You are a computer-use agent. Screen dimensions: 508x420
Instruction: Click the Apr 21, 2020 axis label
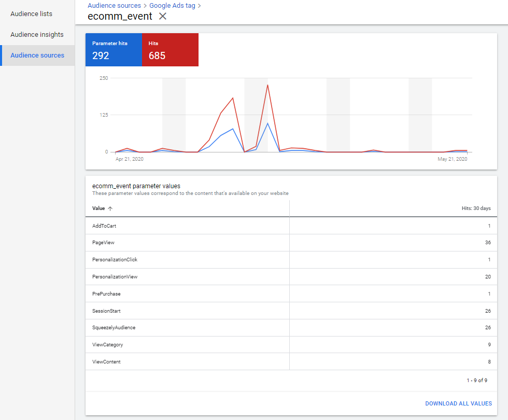point(129,159)
